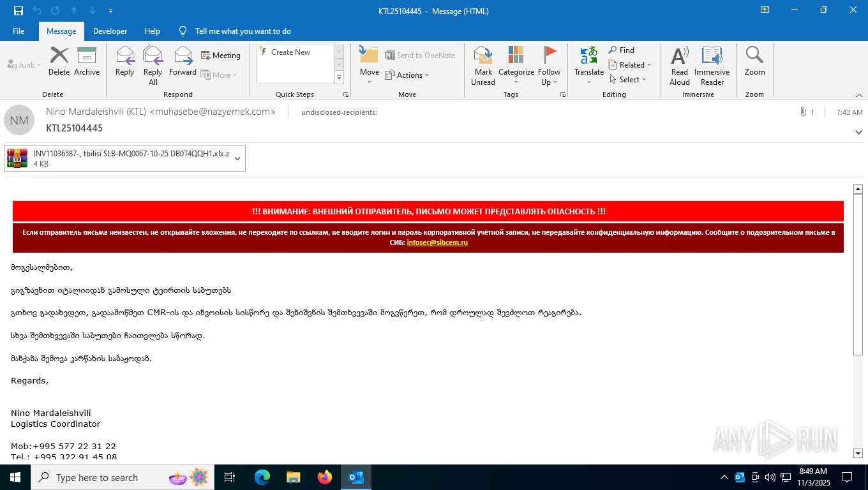Screen dimensions: 868x490
Task: Open the Junk dropdown
Action: click(24, 64)
